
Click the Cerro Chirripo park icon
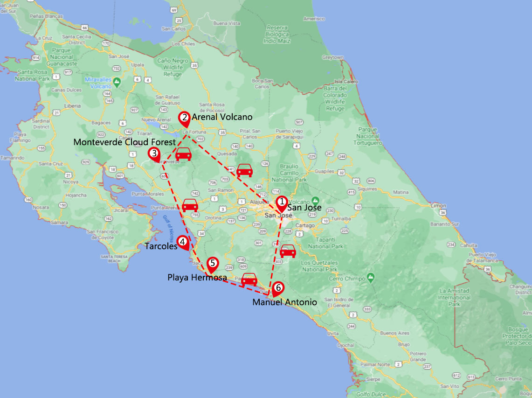point(370,276)
